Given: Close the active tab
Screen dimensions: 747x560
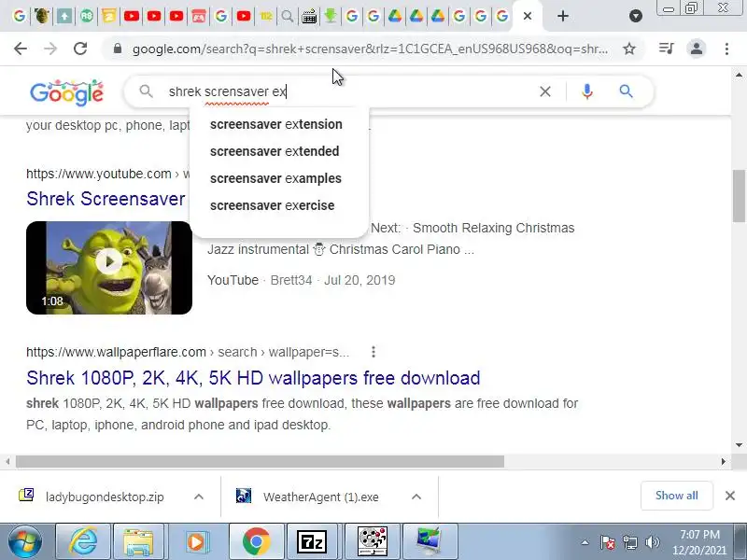Looking at the screenshot, I should tap(528, 16).
